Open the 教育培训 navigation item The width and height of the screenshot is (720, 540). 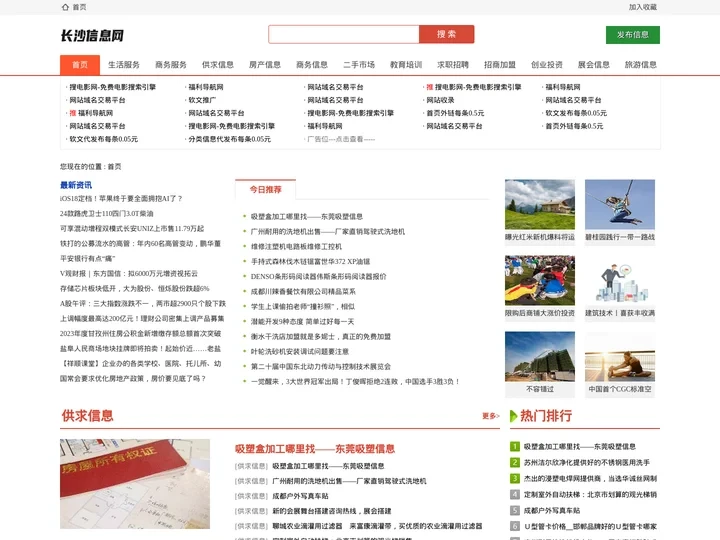click(406, 65)
